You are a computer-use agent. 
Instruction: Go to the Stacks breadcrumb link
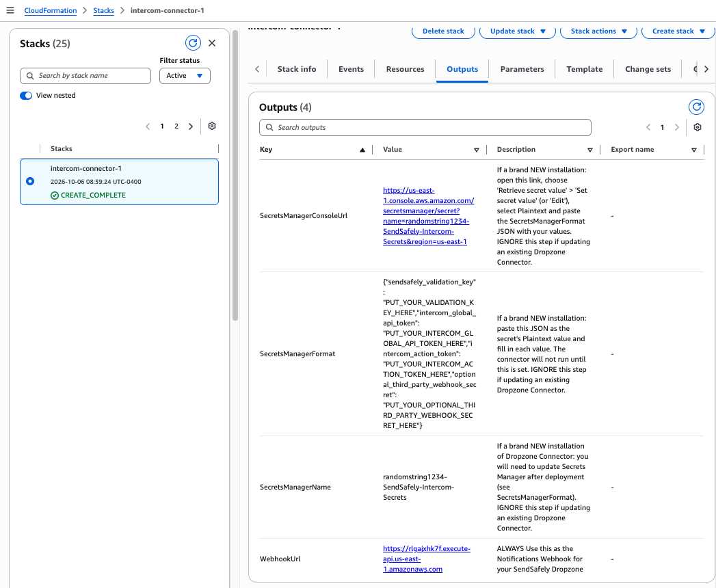104,10
